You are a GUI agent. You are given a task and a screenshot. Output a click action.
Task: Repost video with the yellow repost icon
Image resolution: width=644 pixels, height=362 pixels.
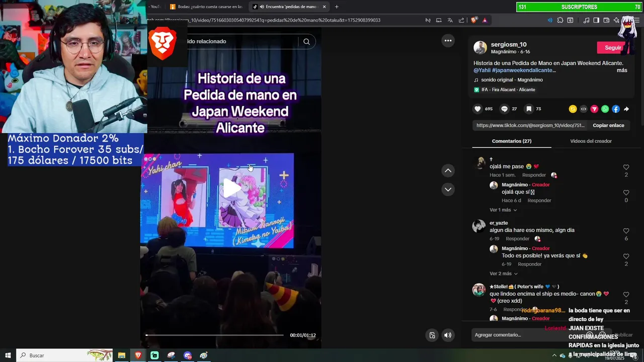click(x=573, y=109)
